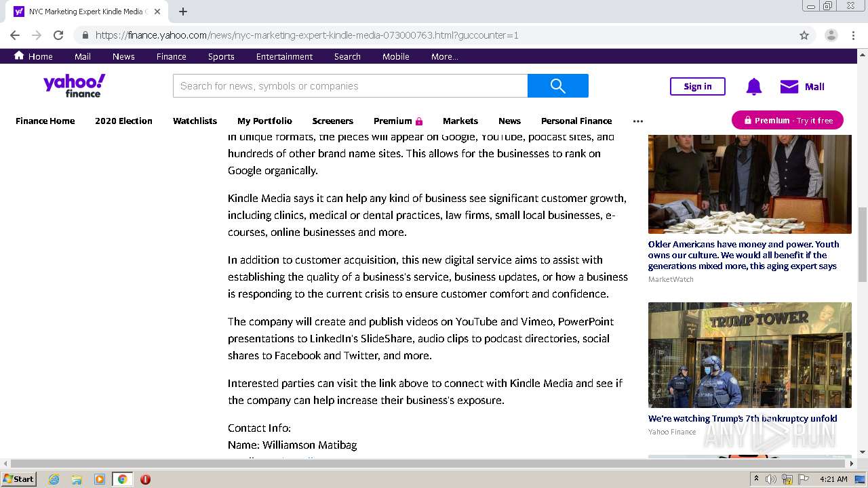This screenshot has height=488, width=868.
Task: Open Mobile in the top Yahoo bar
Action: click(x=396, y=56)
